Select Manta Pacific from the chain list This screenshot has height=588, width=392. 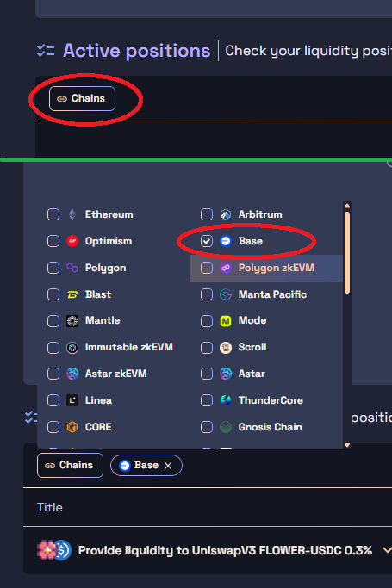tap(272, 294)
